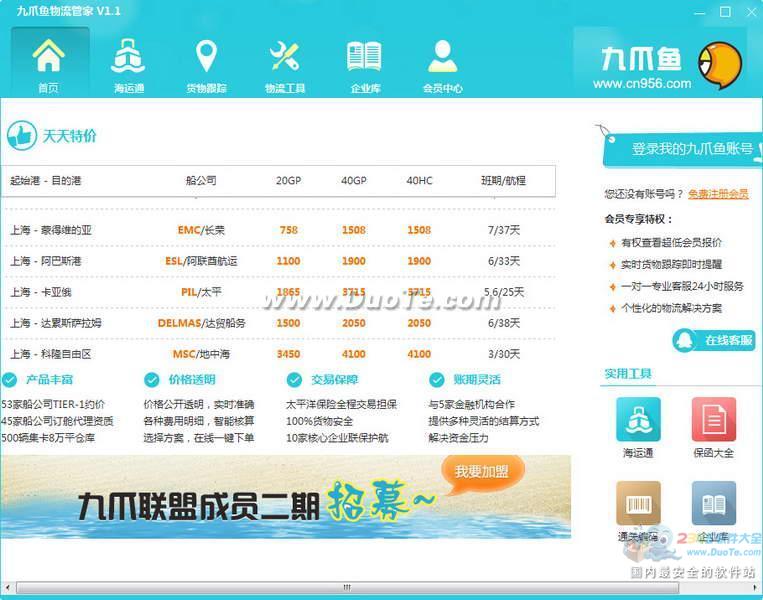The height and width of the screenshot is (600, 763).
Task: Click the 账期灵活 checkmark icon
Action: [x=437, y=380]
